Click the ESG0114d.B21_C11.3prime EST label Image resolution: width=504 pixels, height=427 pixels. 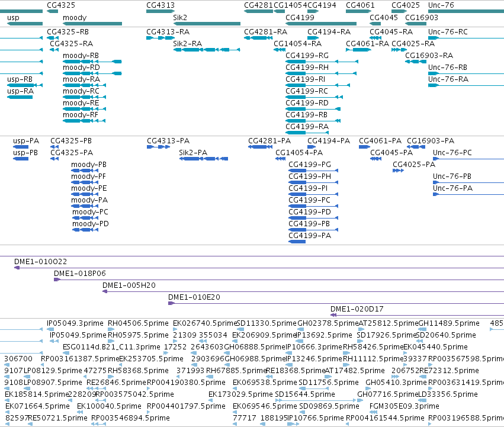tap(111, 347)
